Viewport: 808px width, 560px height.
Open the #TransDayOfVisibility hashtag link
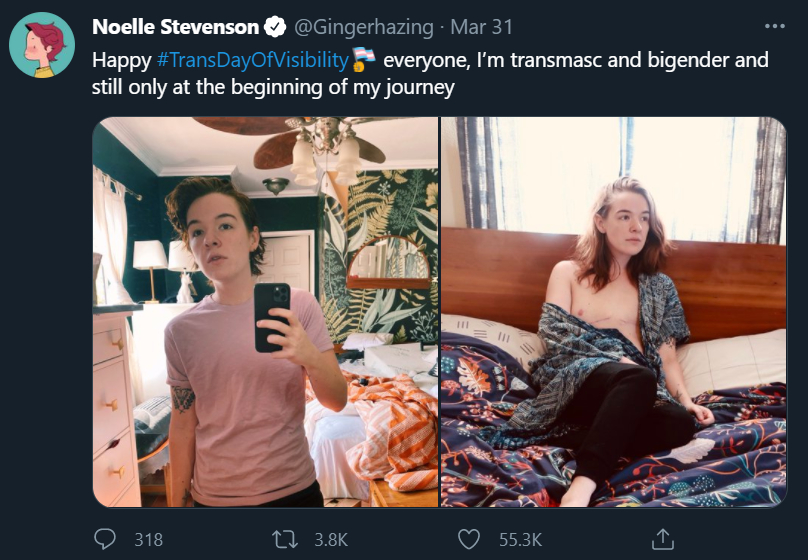point(252,60)
